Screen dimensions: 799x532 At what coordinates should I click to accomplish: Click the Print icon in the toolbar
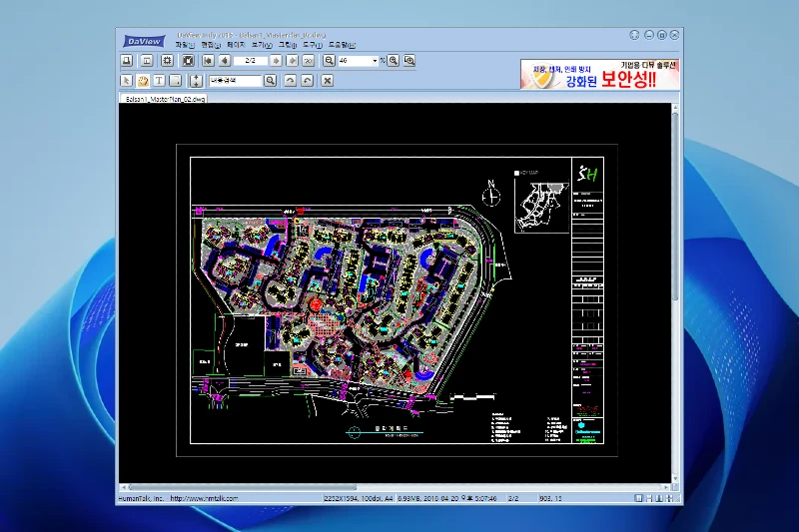[127, 61]
